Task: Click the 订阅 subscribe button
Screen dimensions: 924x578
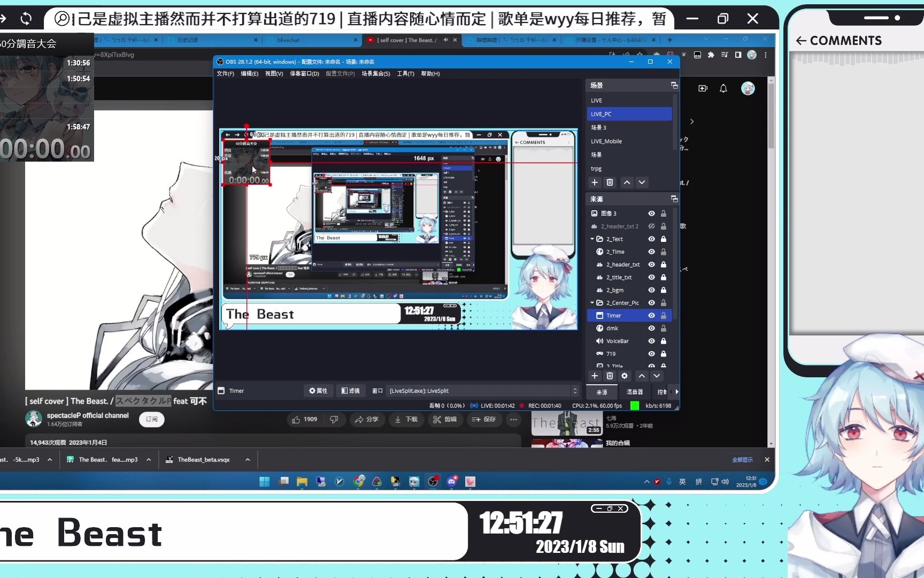Action: [152, 420]
